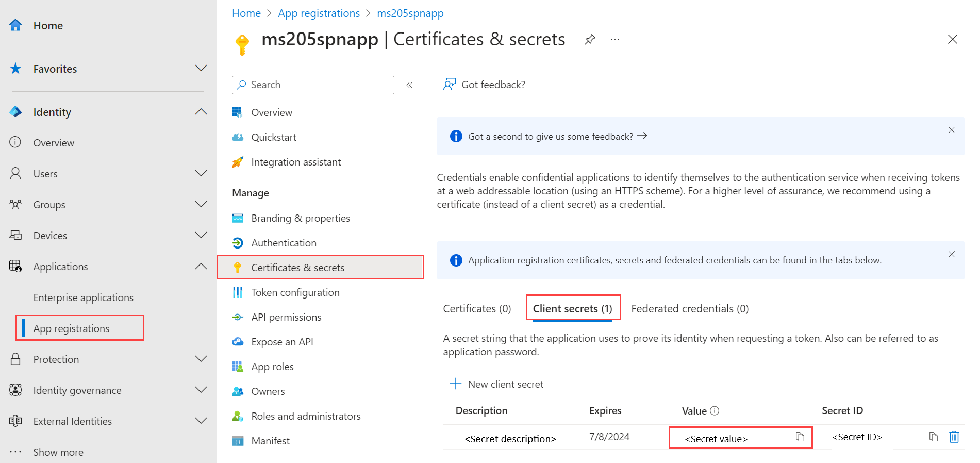The height and width of the screenshot is (463, 980).
Task: Pin the Certificates & secrets page
Action: tap(590, 40)
